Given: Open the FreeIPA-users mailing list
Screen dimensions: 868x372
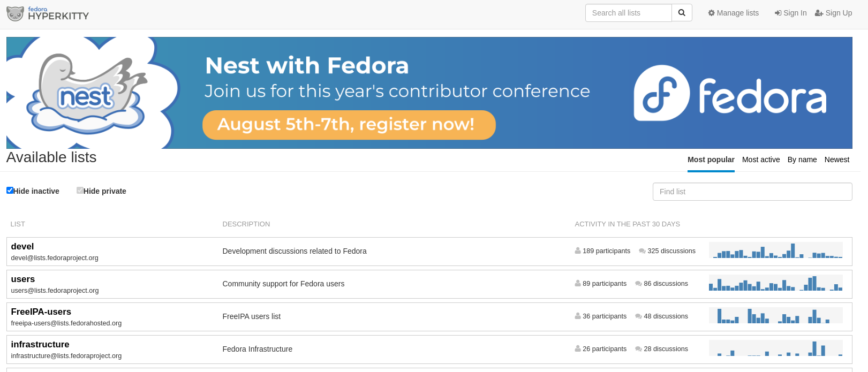Looking at the screenshot, I should coord(41,312).
